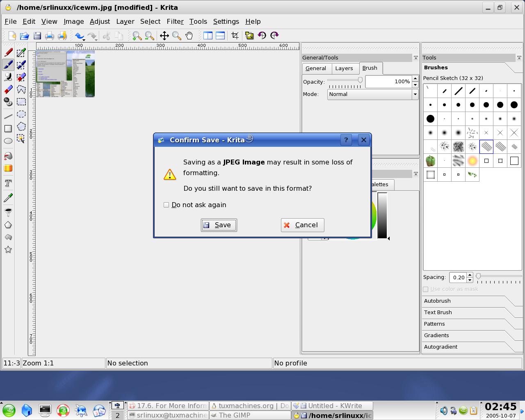Screen dimensions: 525x420
Task: Select the contiguous magic wand selection tool
Action: pos(21,139)
